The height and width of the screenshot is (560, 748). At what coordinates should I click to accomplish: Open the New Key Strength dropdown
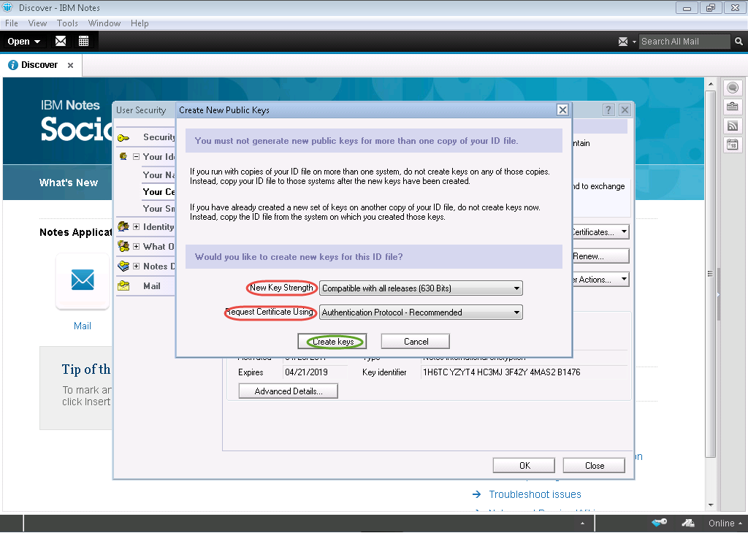(421, 288)
